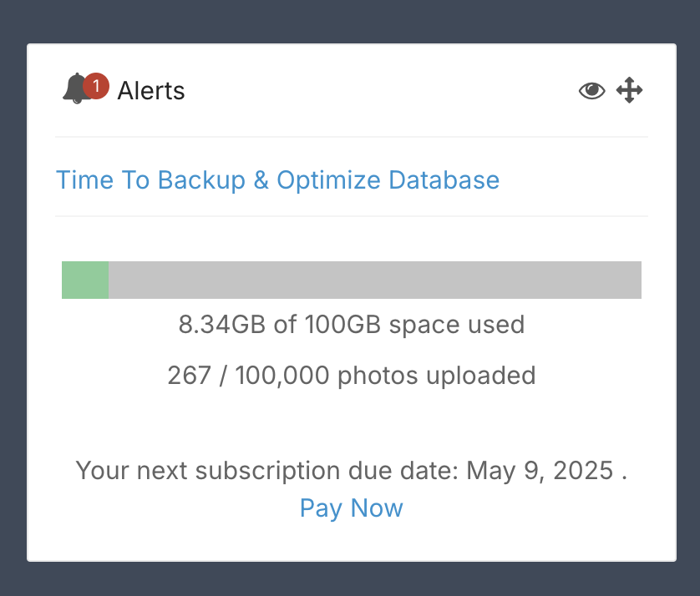Click the red notification badge showing 1
700x596 pixels.
(x=96, y=86)
